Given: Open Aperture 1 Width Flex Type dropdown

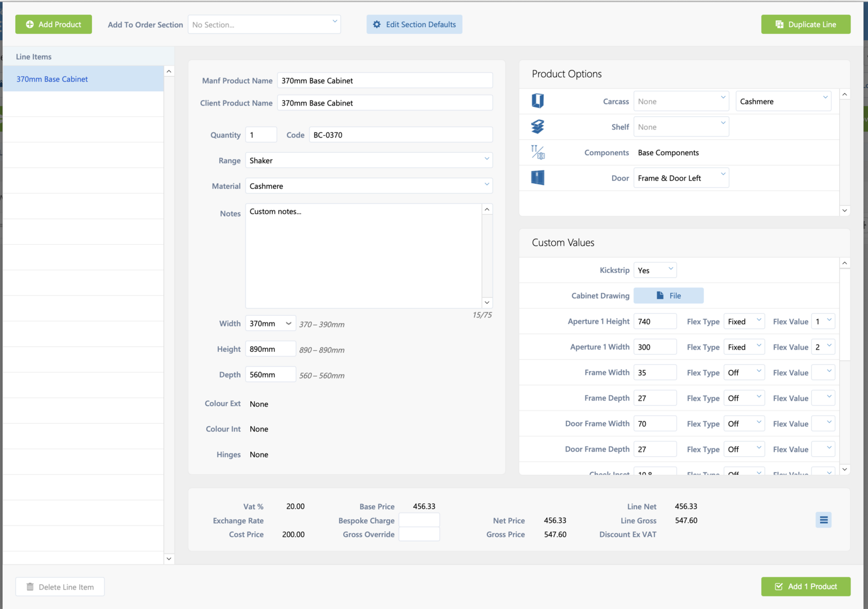Looking at the screenshot, I should click(x=744, y=347).
